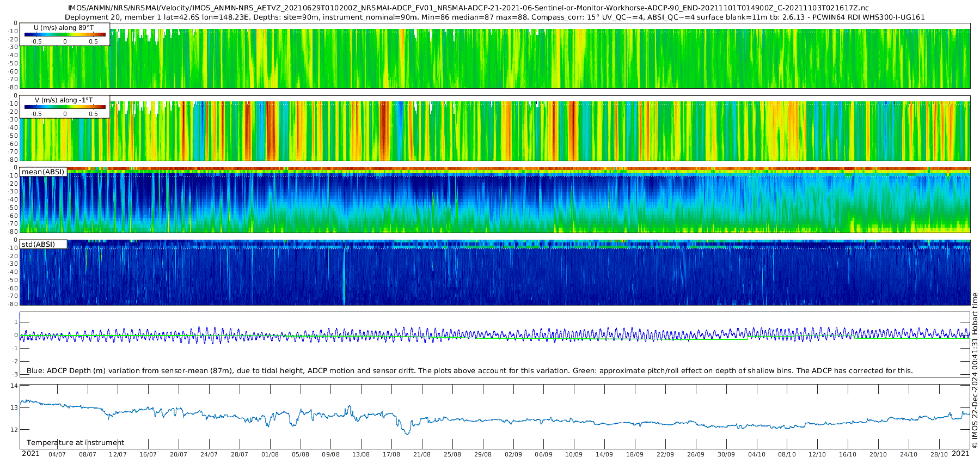Select the 01/08 date tick label
Image resolution: width=980 pixels, height=463 pixels.
pyautogui.click(x=270, y=454)
